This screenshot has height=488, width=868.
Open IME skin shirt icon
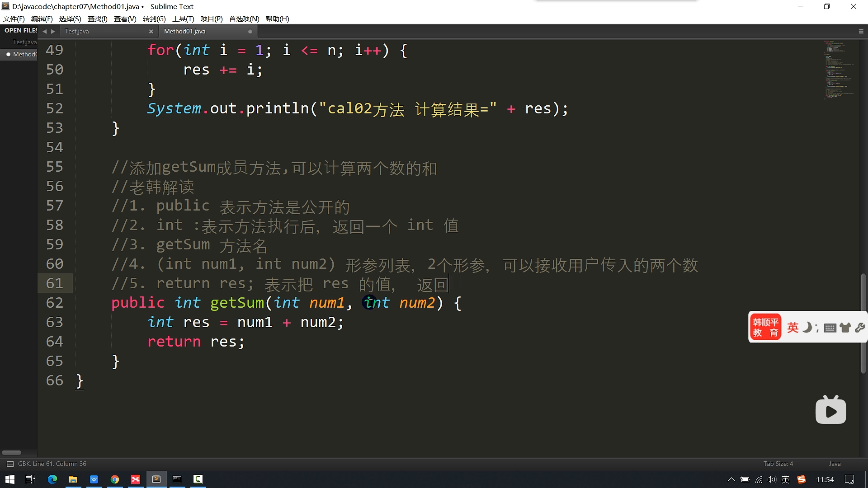[844, 328]
